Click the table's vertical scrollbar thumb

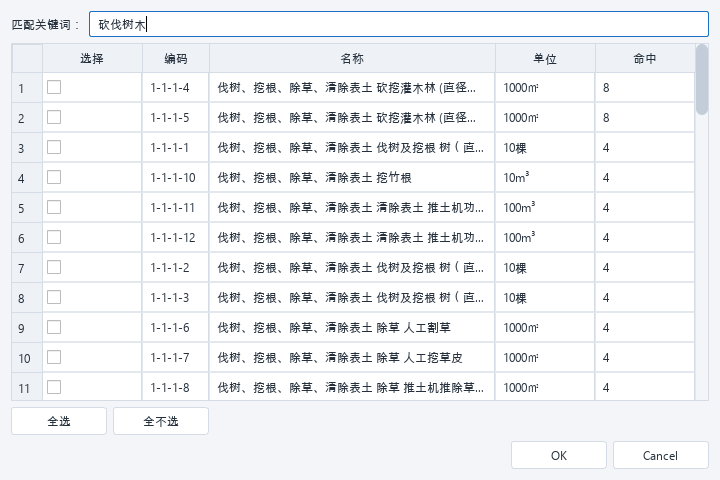(702, 79)
